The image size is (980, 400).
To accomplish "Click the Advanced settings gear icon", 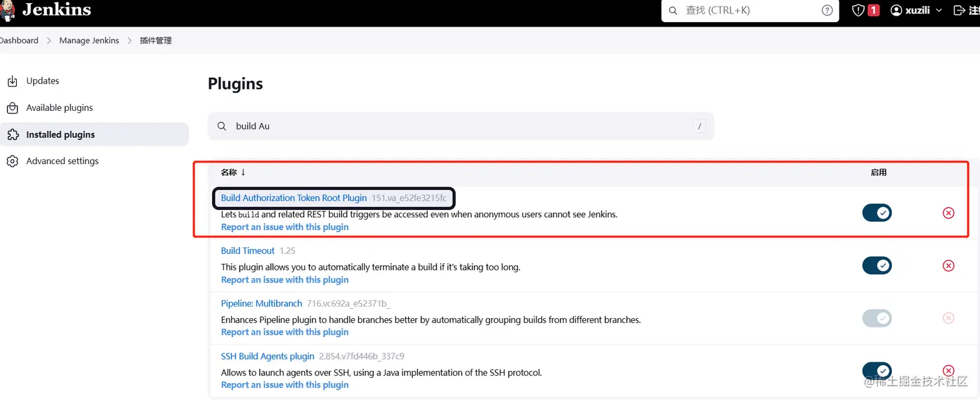I will 12,161.
